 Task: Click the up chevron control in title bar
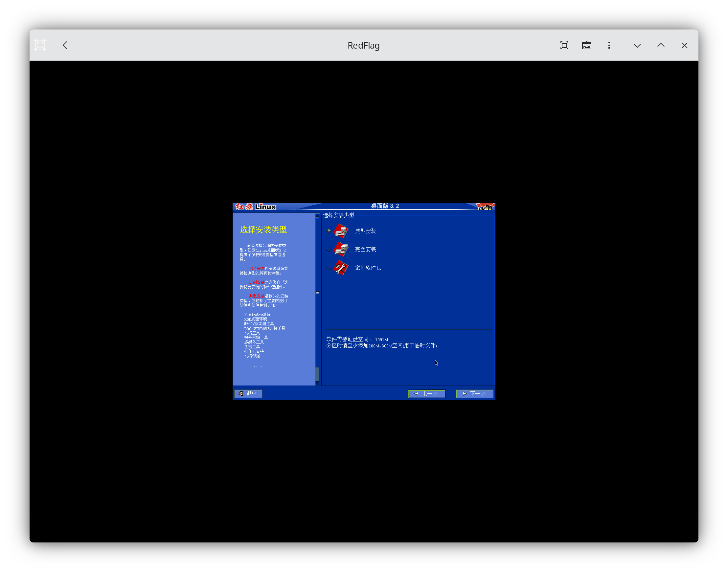(660, 45)
